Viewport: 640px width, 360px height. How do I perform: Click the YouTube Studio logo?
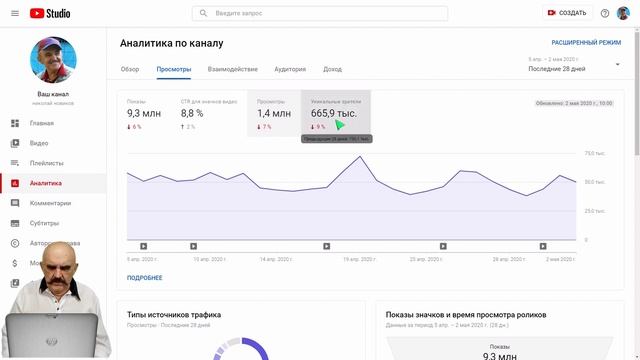(x=50, y=13)
